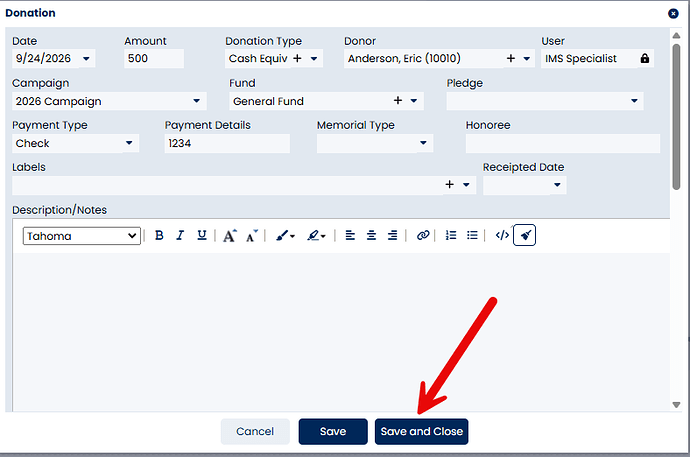Open the Date picker dropdown arrow

pos(86,58)
